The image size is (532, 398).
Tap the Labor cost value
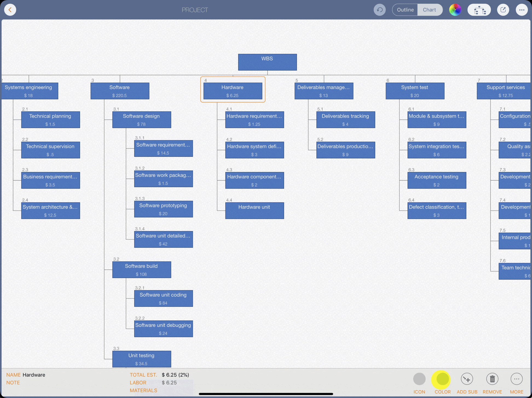[169, 383]
